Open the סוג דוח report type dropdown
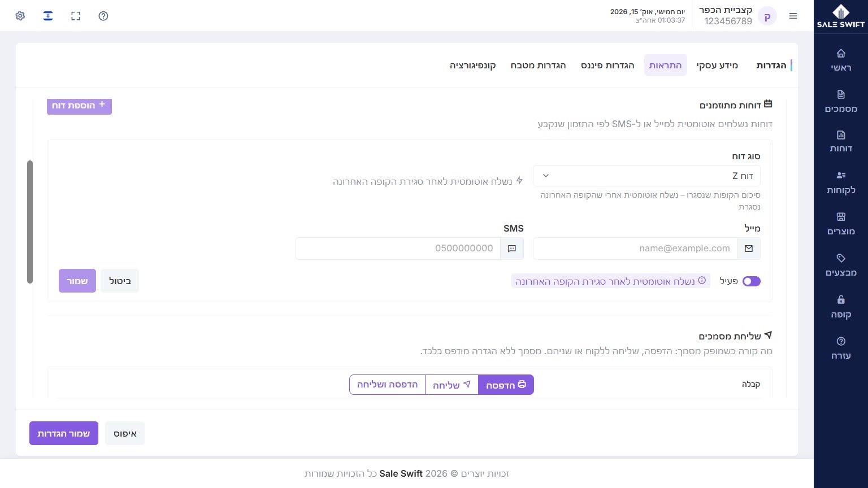Viewport: 868px width, 488px height. point(646,176)
